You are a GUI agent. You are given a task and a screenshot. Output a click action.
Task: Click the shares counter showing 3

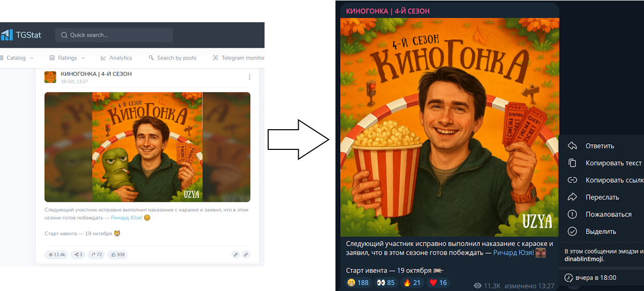(78, 254)
